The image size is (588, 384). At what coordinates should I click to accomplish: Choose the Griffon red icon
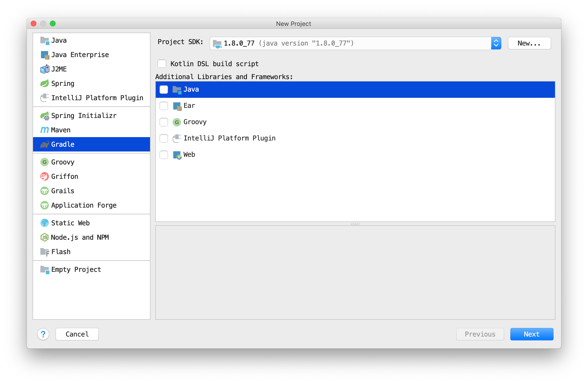(x=45, y=177)
